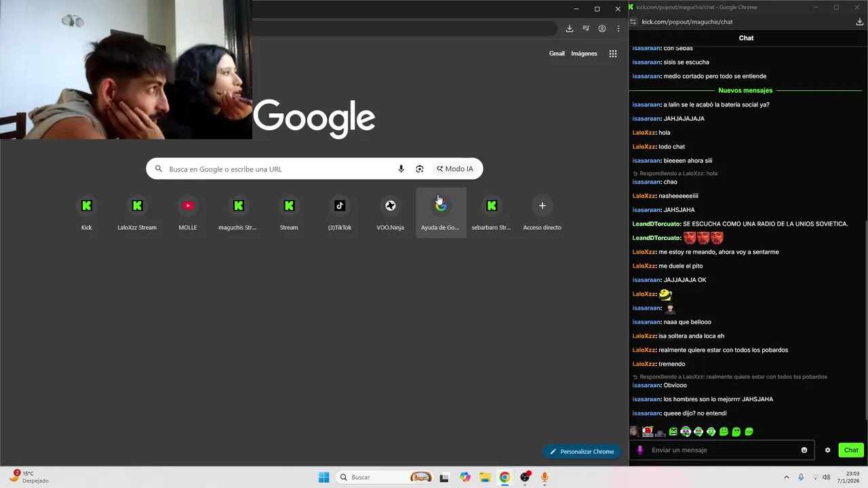
Task: Open downloads icon in Kick chat window
Action: (x=860, y=22)
